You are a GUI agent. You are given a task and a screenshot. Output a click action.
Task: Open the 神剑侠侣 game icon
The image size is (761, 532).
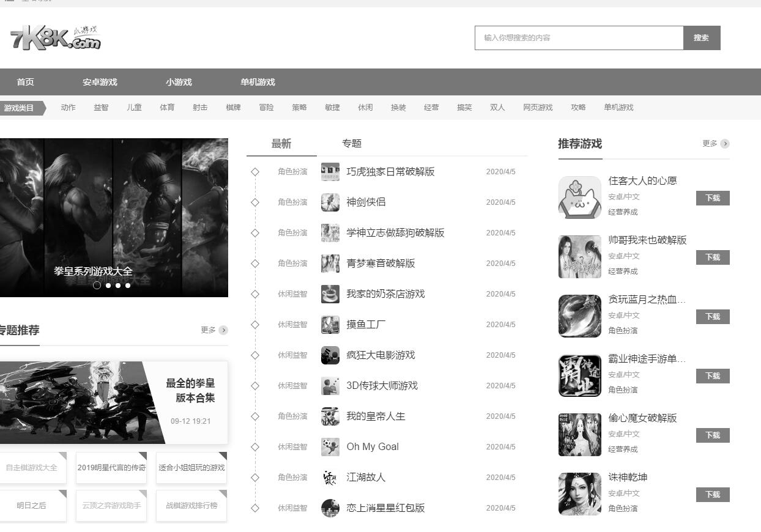330,202
